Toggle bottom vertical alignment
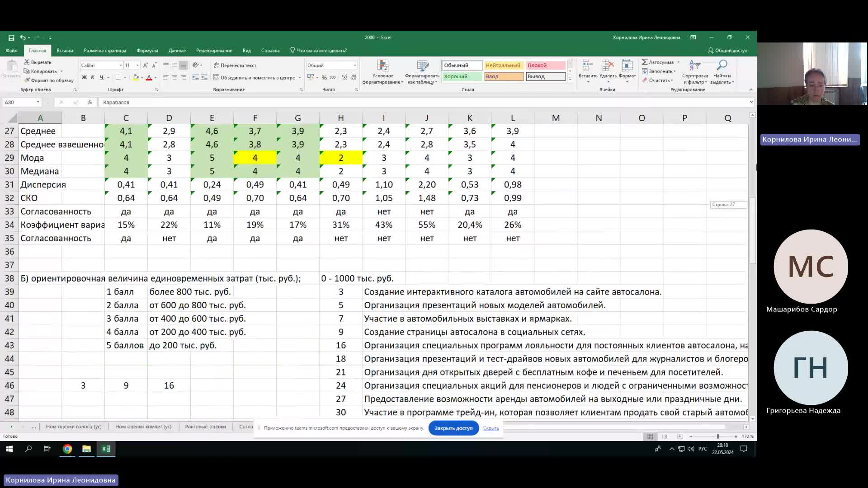 coord(183,66)
